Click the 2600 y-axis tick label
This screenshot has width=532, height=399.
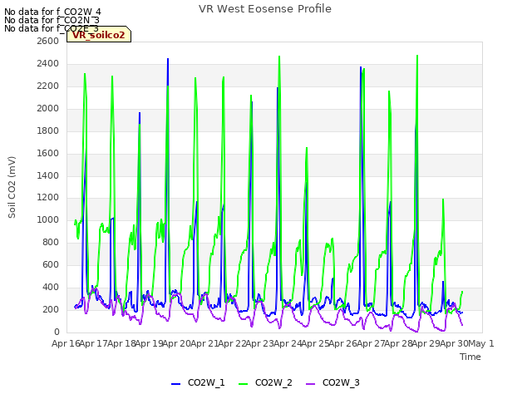click(48, 41)
